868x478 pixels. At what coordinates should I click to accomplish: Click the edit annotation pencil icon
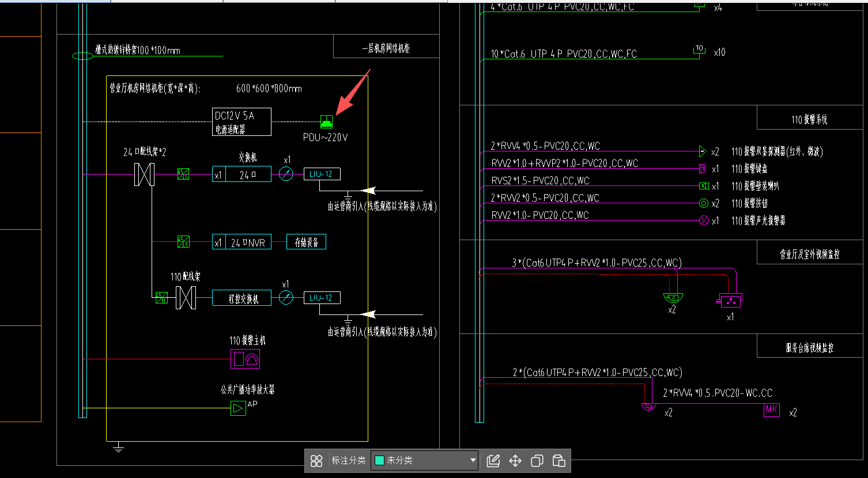pos(493,461)
